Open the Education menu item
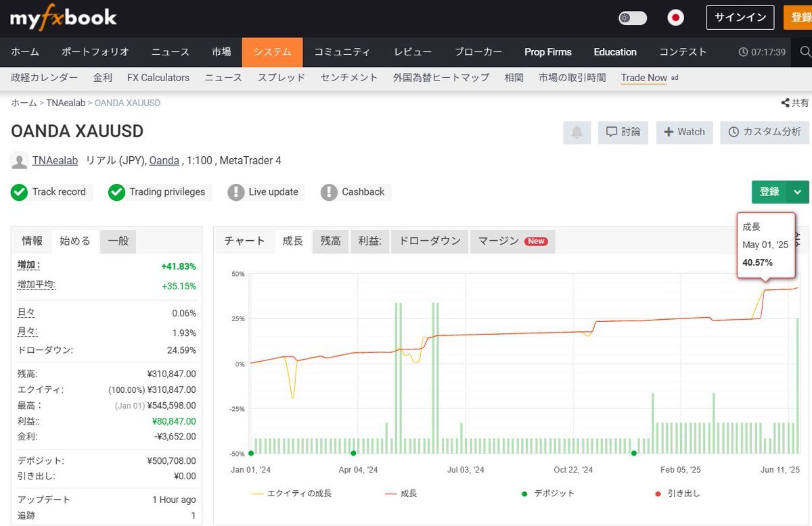This screenshot has height=526, width=812. [615, 52]
